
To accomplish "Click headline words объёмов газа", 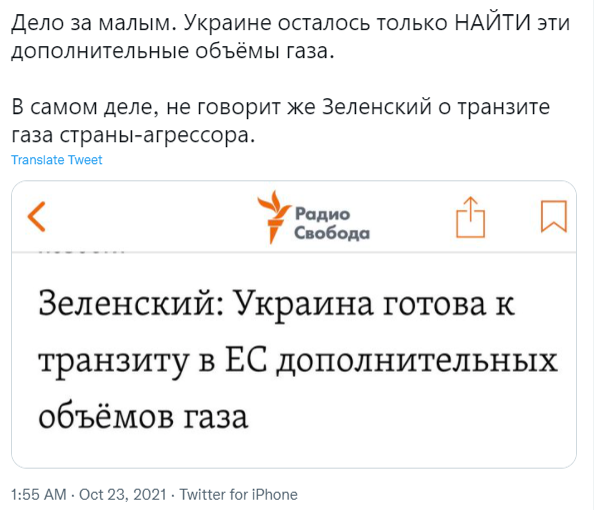I will (x=143, y=416).
